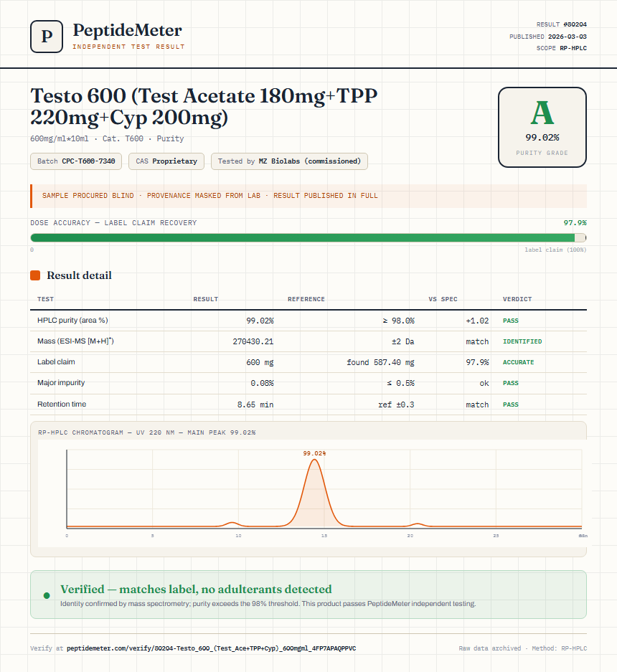This screenshot has width=617, height=672.
Task: Click the dose accuracy progress bar
Action: click(308, 238)
